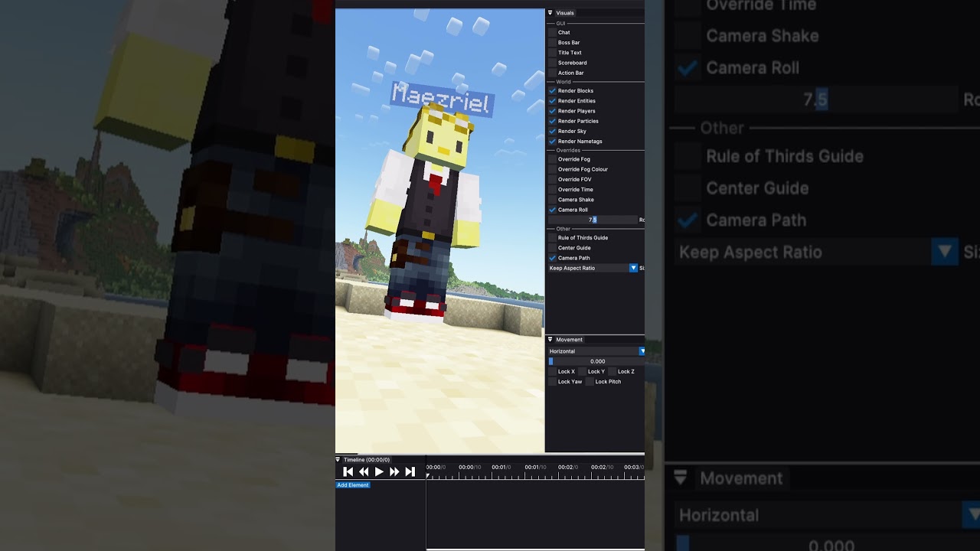
Task: Click the fast-forward double-arrow icon in Timeline
Action: [x=394, y=472]
